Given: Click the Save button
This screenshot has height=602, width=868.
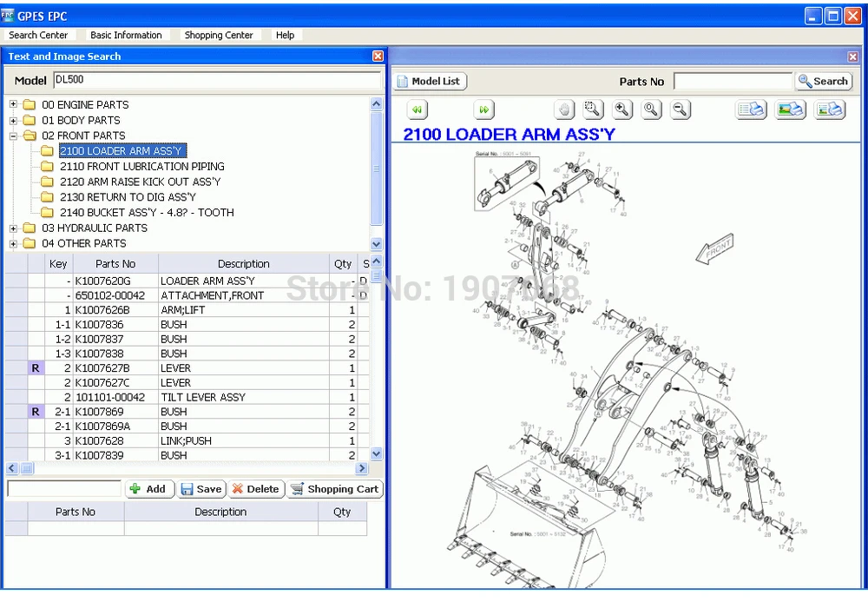Looking at the screenshot, I should pyautogui.click(x=201, y=489).
